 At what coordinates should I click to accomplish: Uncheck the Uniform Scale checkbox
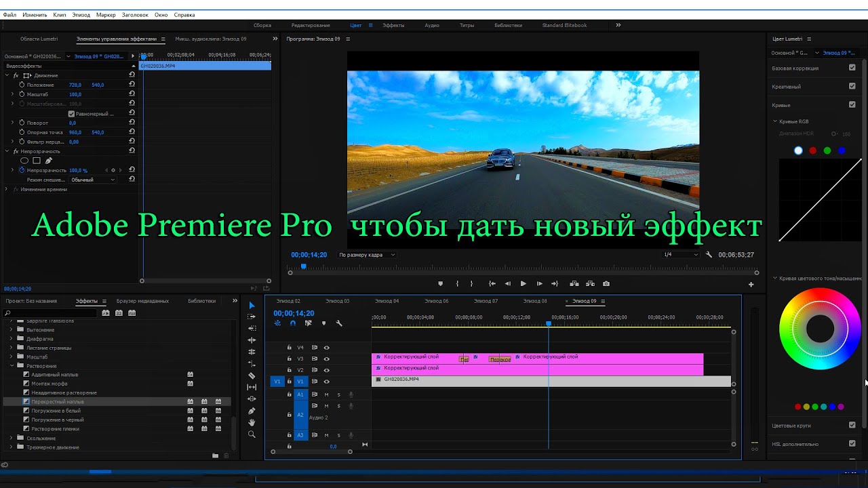point(71,114)
